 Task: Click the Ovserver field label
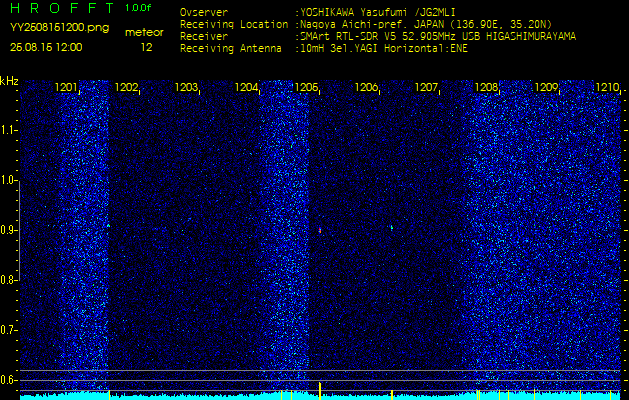[x=204, y=12]
